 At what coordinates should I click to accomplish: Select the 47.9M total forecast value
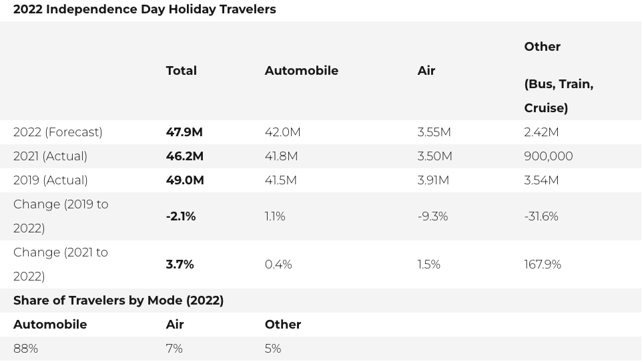(x=184, y=132)
